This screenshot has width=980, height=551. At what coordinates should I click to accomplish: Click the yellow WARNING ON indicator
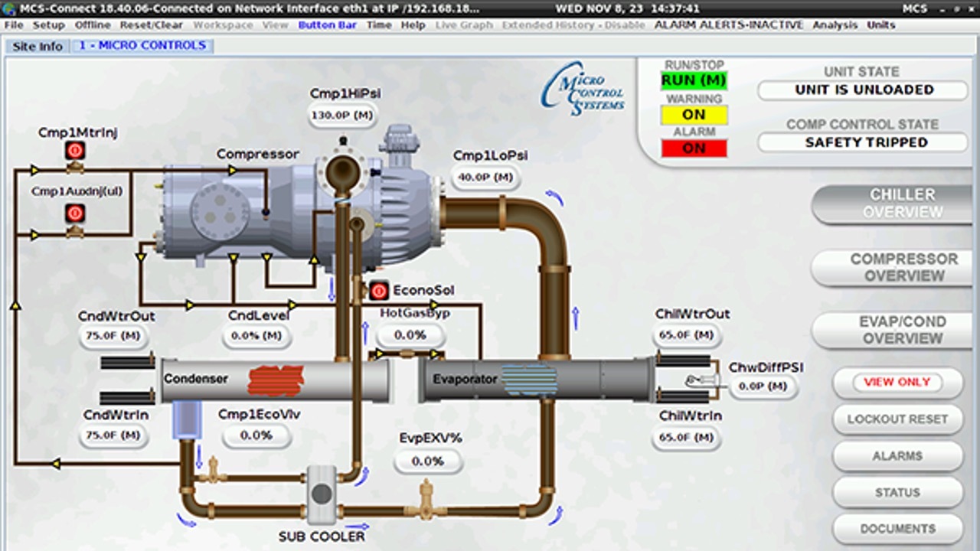point(694,115)
